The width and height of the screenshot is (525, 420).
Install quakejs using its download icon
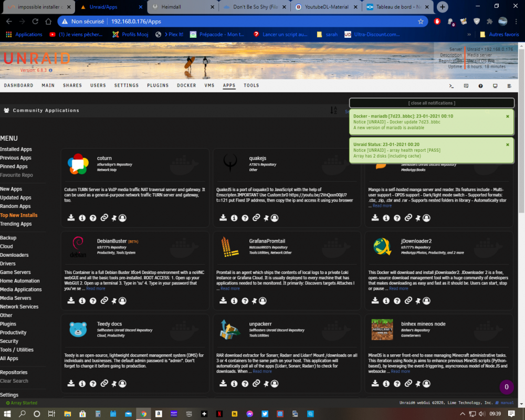[x=223, y=218]
